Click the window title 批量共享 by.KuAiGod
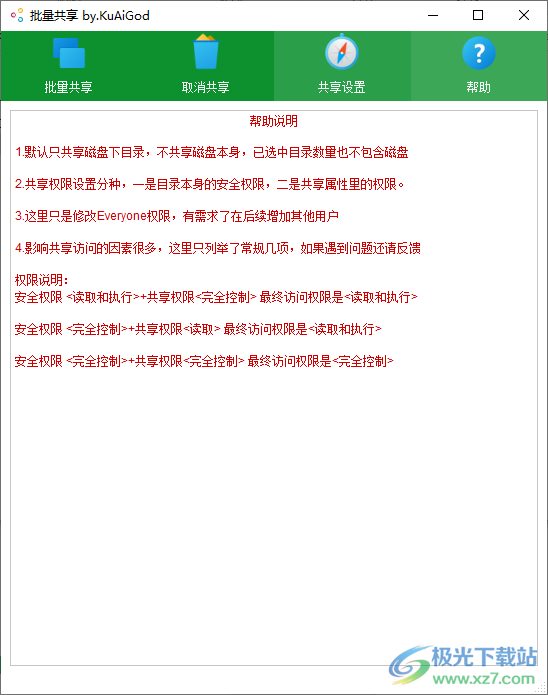Viewport: 548px width, 695px height. (90, 16)
